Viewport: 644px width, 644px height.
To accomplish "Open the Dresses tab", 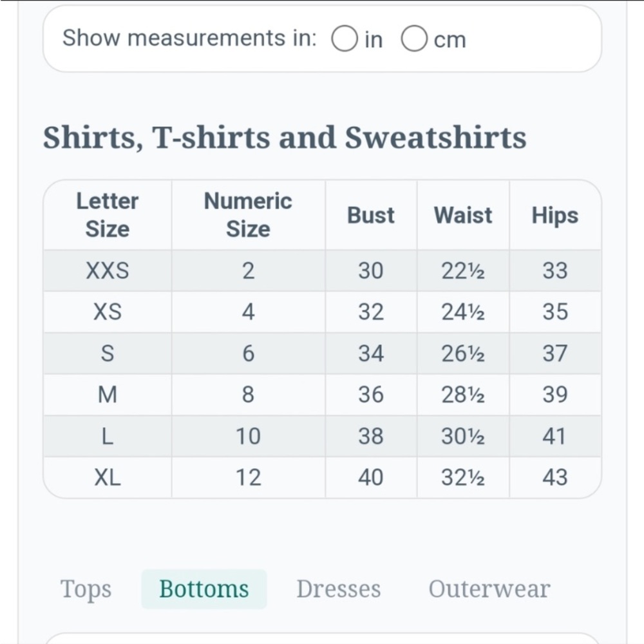I will click(x=339, y=589).
